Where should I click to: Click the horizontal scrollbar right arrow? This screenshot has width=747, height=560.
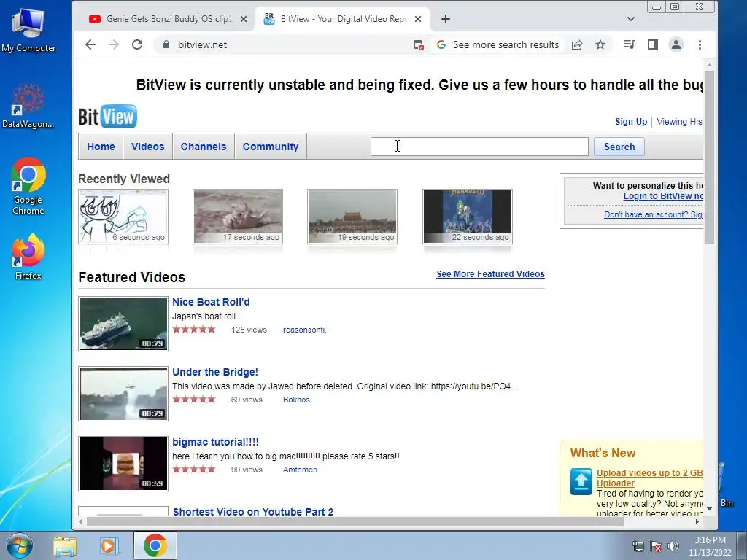[697, 522]
